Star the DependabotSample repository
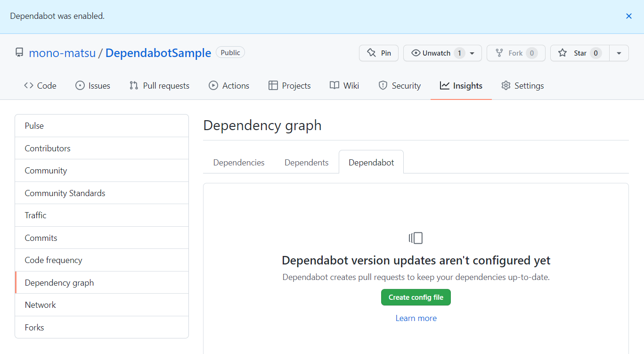644x354 pixels. click(x=580, y=53)
